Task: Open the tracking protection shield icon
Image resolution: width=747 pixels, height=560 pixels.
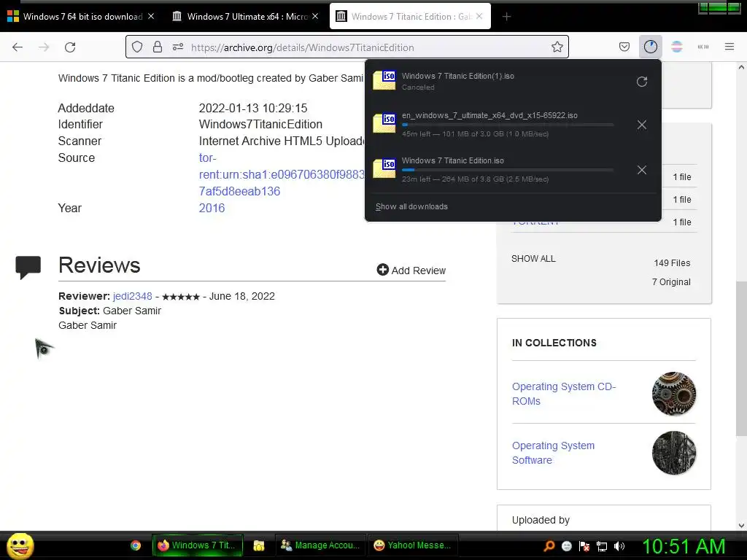Action: coord(137,47)
